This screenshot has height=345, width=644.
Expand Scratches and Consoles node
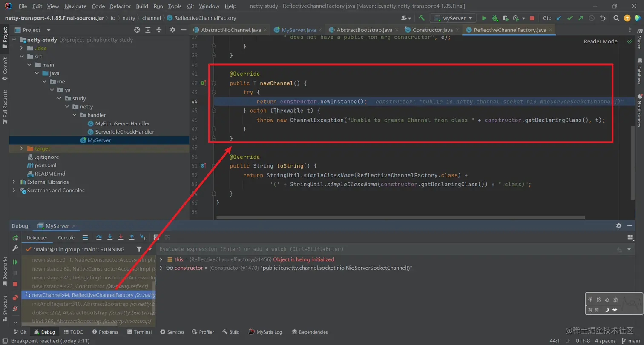14,191
